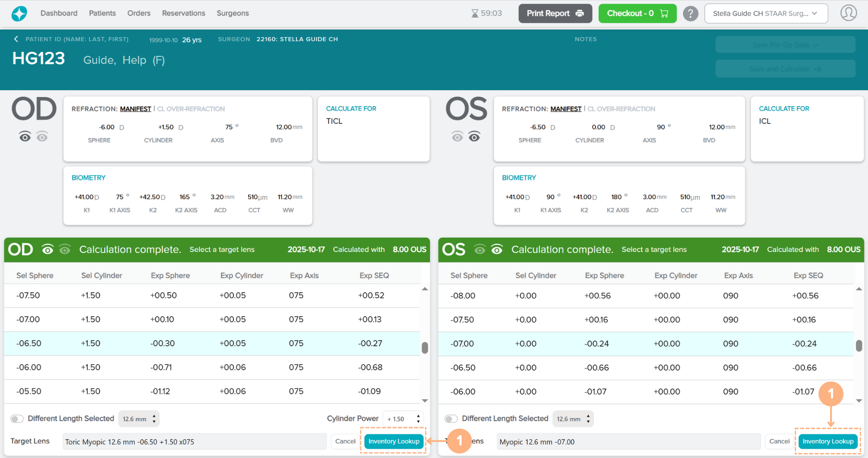
Task: Expand the Stella Guide CH account dropdown
Action: (766, 14)
